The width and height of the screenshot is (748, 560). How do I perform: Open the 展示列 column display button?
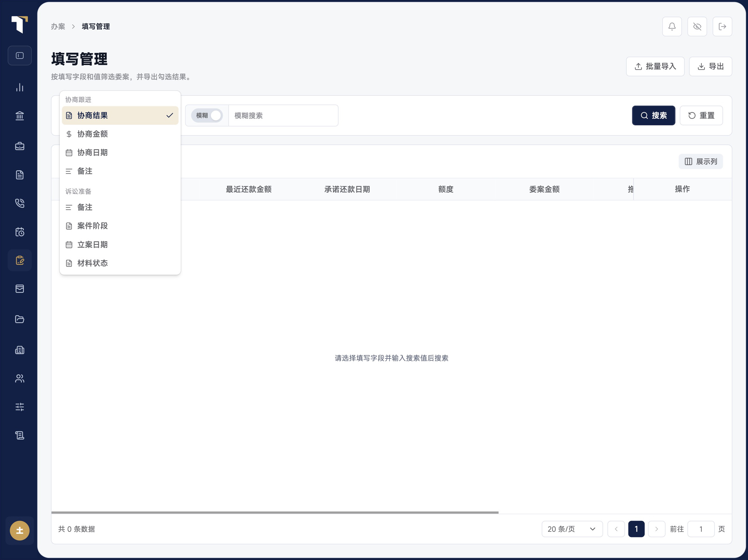700,162
